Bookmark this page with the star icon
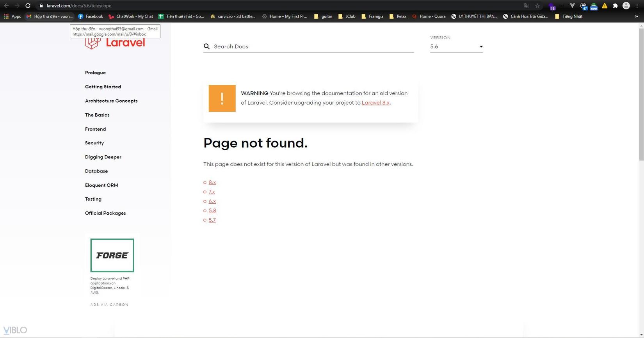The height and width of the screenshot is (338, 644). pyautogui.click(x=537, y=5)
